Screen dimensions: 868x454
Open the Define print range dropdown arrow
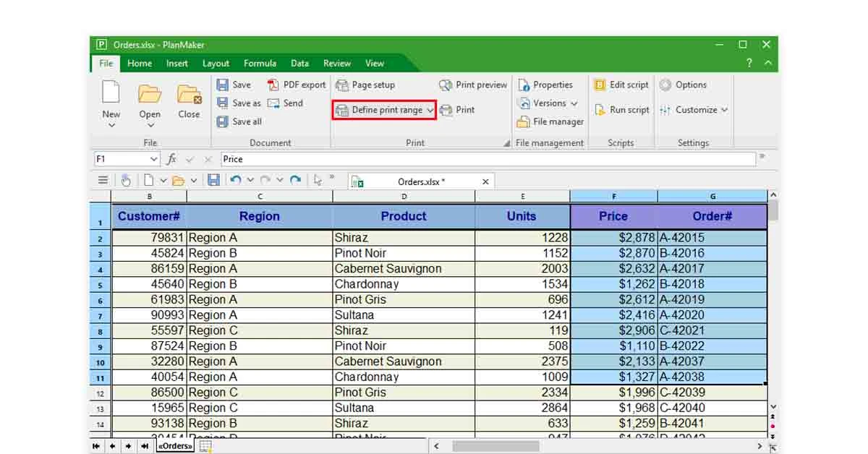(430, 111)
